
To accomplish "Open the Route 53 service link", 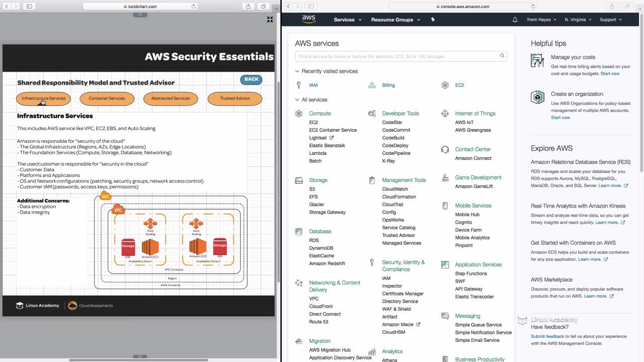I will click(318, 322).
